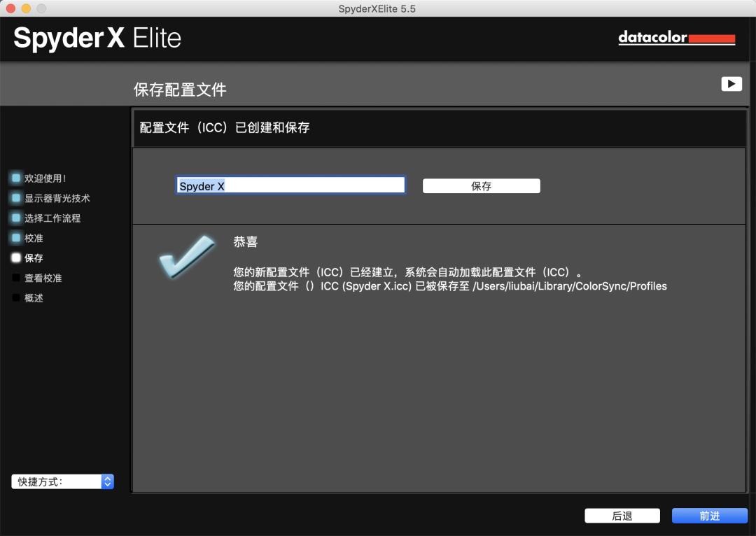
Task: Close the SpyderXElite window
Action: coord(10,8)
